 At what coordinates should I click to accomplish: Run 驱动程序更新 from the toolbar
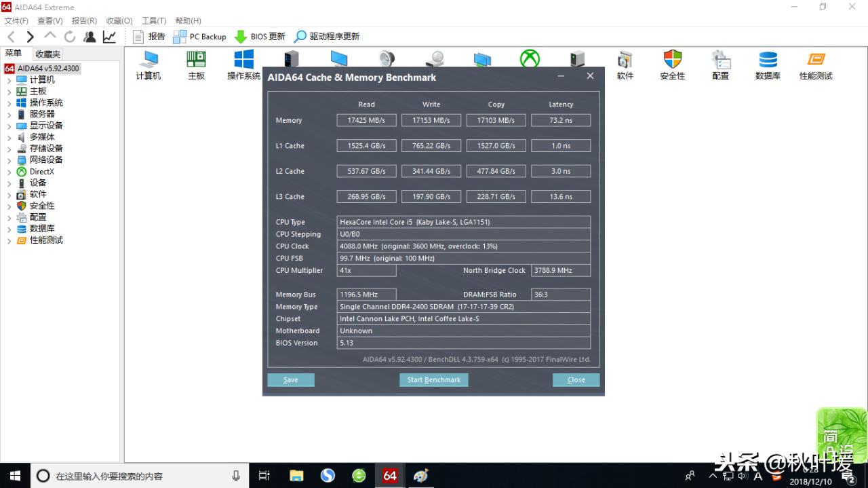[330, 37]
